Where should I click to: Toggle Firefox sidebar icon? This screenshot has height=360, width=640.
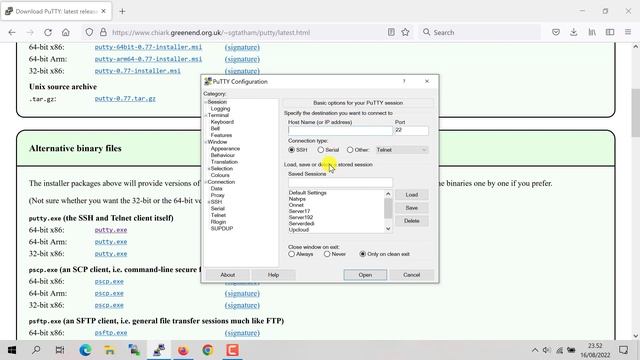pos(610,32)
